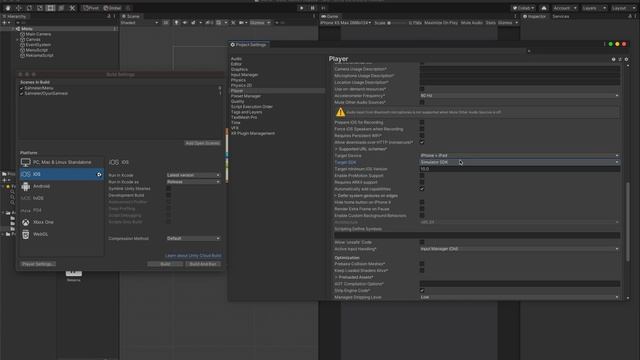The width and height of the screenshot is (640, 360).
Task: Open the Target Device dropdown
Action: (520, 156)
